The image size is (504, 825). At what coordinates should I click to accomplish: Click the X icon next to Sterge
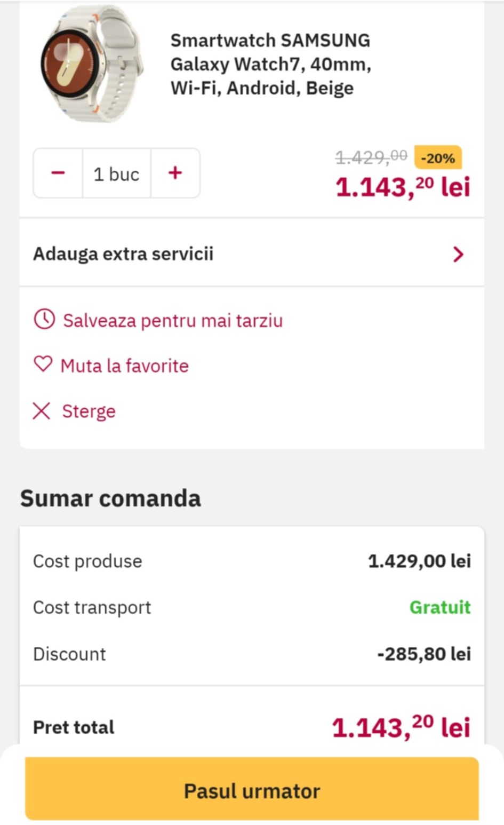tap(42, 411)
